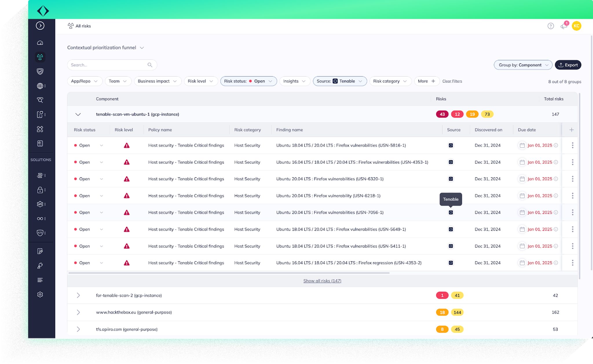The image size is (593, 364).
Task: Open the More filters menu
Action: pyautogui.click(x=426, y=81)
